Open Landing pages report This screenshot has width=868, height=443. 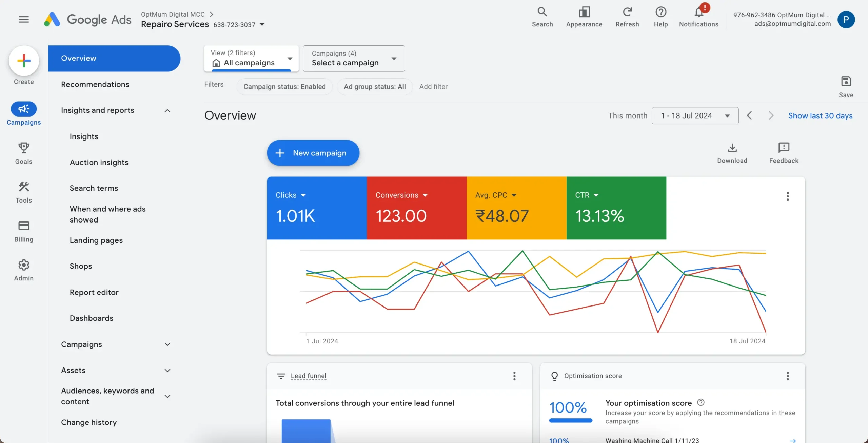[x=96, y=240]
